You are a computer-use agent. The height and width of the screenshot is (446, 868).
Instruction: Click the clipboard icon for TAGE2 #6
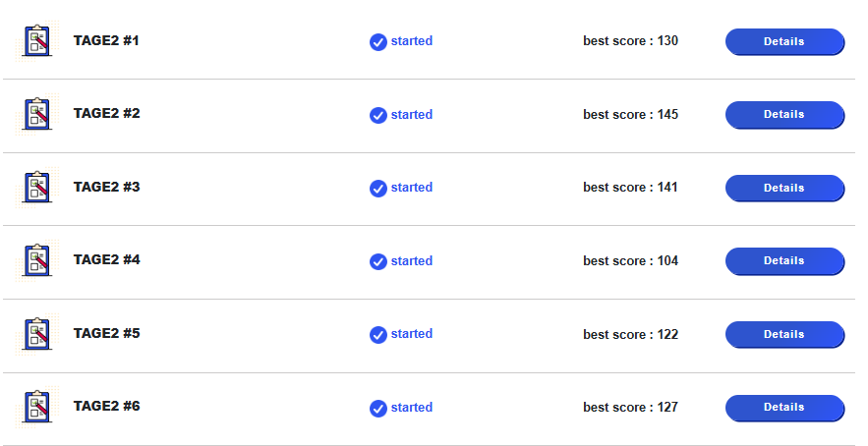point(37,407)
